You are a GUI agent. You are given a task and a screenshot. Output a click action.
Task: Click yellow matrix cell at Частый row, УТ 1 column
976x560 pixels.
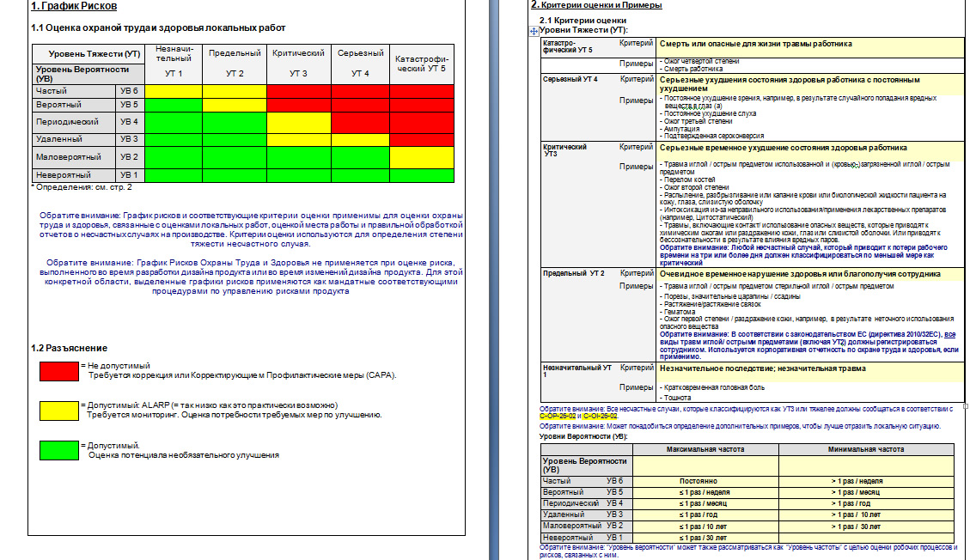click(x=174, y=91)
